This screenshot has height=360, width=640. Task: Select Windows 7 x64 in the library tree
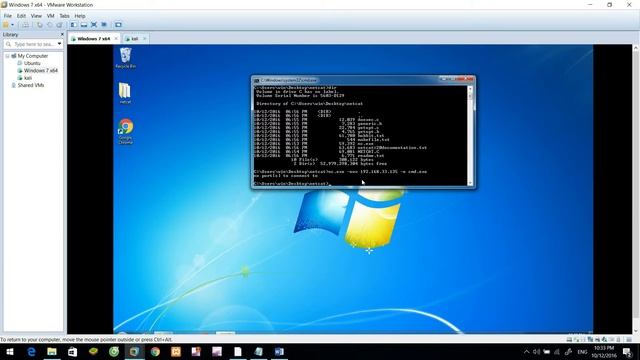point(40,71)
